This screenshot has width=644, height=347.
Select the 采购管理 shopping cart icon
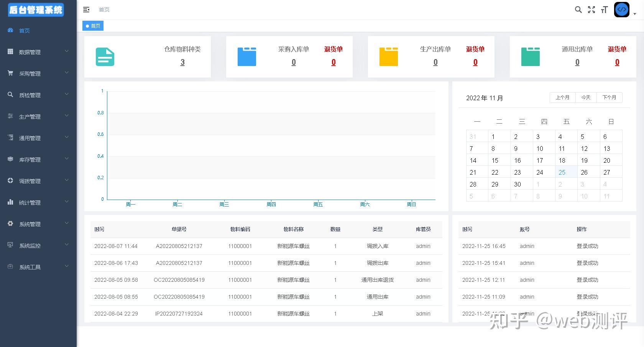point(10,73)
